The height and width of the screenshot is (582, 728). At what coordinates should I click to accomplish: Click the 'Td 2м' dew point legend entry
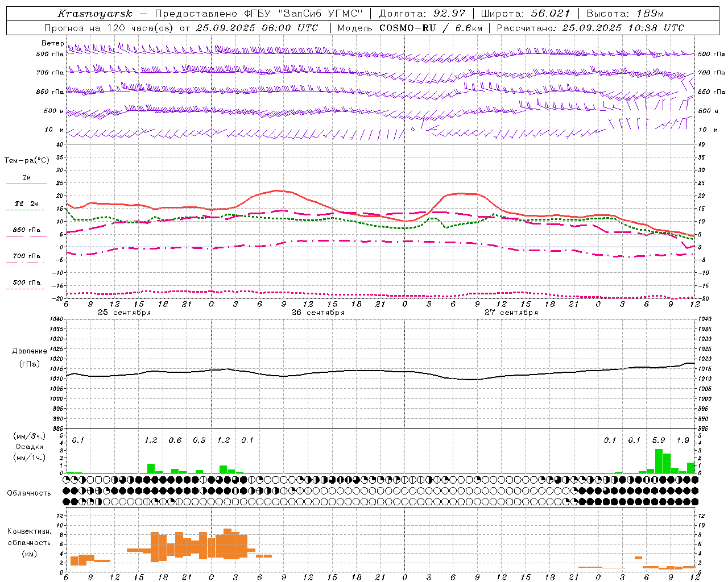coord(26,203)
